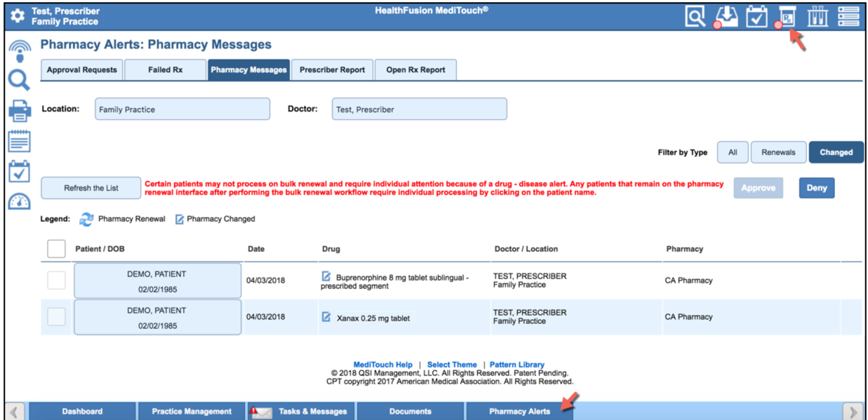Open the calendar checkmark icon in top toolbar
This screenshot has width=868, height=420.
point(756,15)
